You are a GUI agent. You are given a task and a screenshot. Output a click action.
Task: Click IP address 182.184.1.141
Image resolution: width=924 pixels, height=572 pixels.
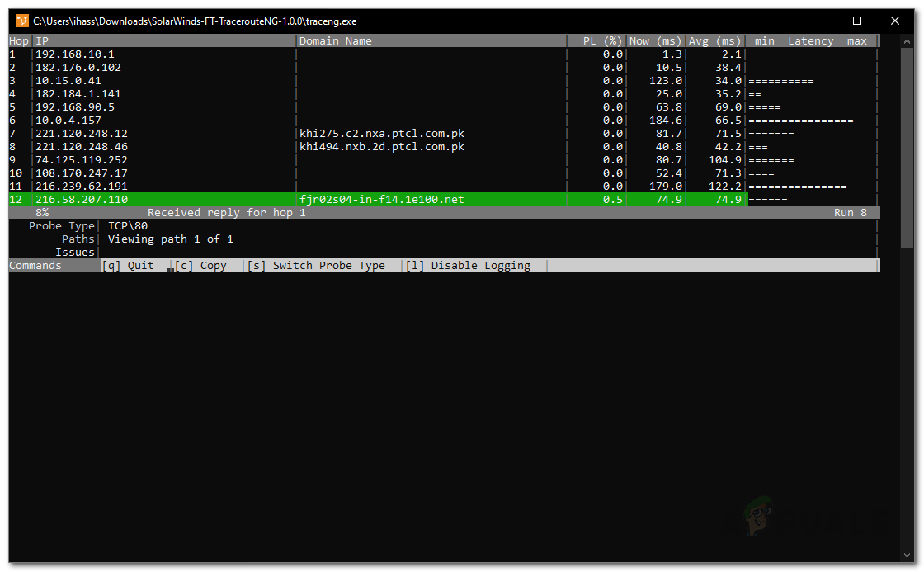tap(78, 94)
